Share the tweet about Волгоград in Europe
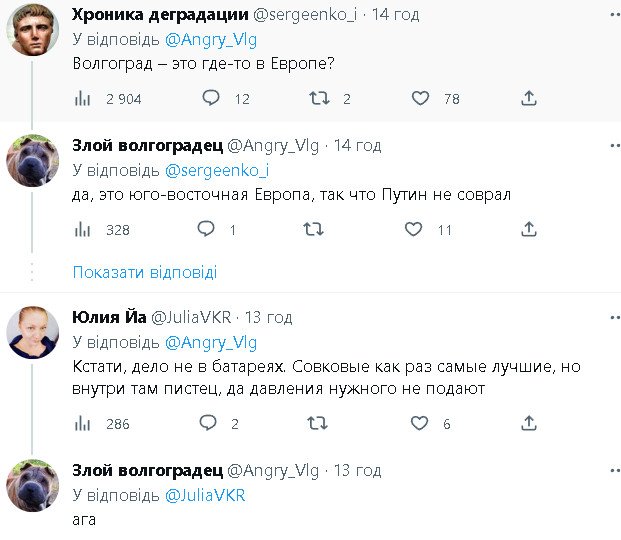 (x=529, y=98)
